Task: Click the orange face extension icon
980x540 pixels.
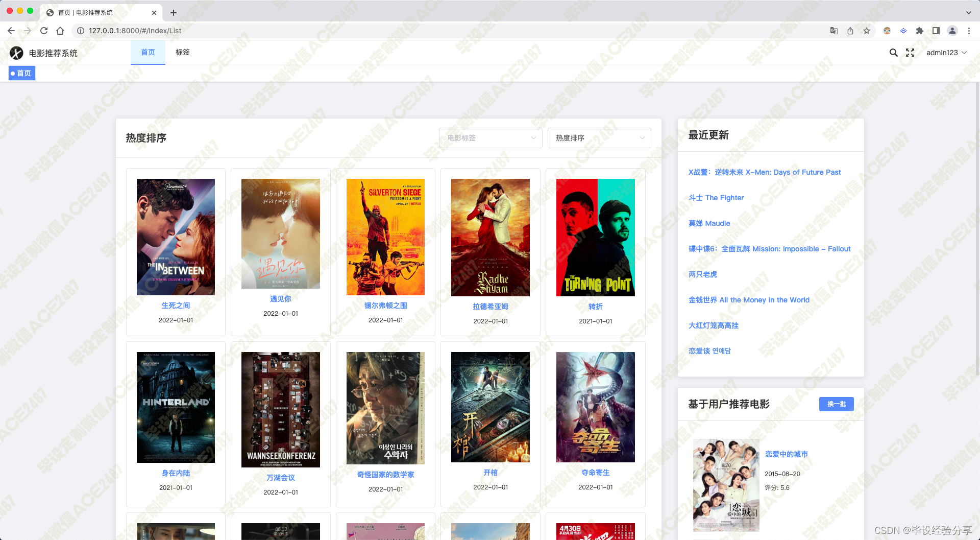Action: [x=887, y=31]
